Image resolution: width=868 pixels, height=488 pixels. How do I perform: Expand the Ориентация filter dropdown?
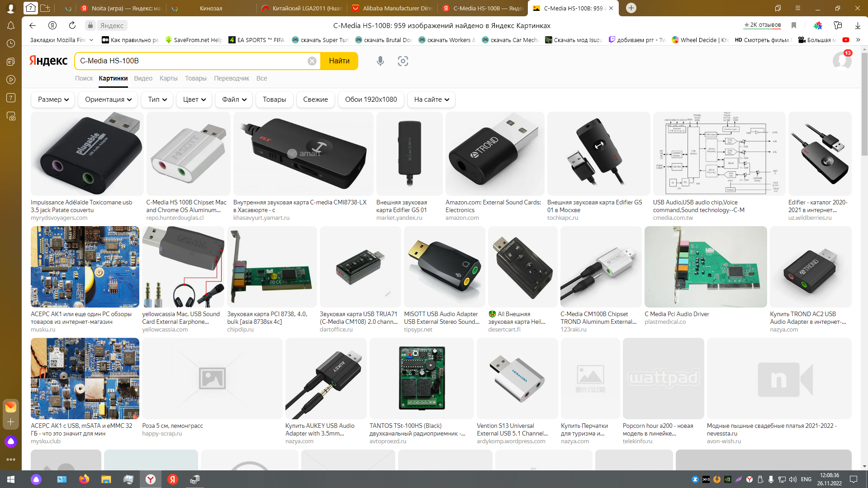108,99
